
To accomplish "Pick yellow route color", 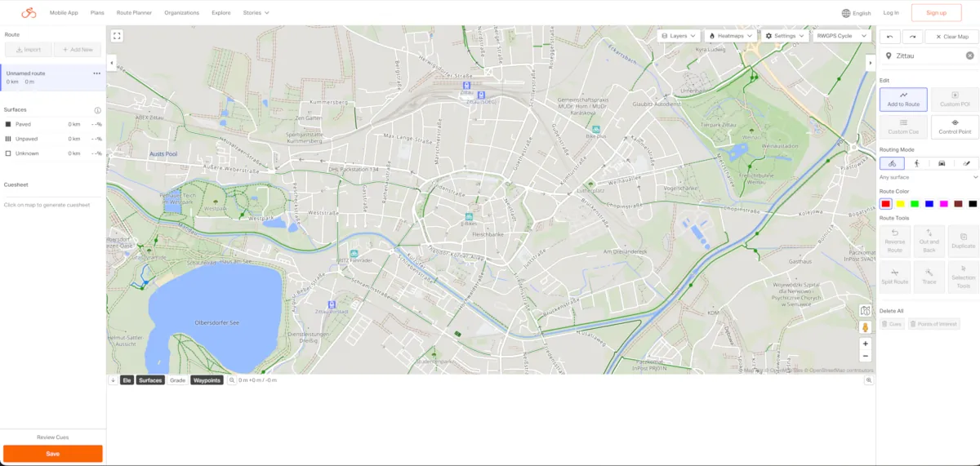I will coord(900,204).
